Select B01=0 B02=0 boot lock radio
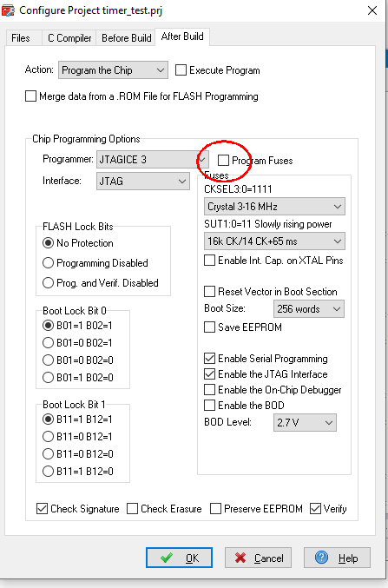The height and width of the screenshot is (588, 388). click(78, 360)
